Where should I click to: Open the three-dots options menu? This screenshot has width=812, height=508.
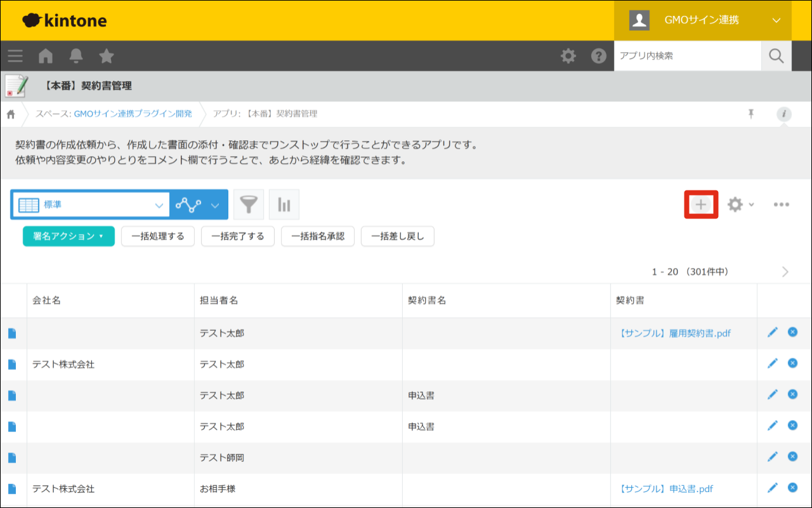click(782, 204)
